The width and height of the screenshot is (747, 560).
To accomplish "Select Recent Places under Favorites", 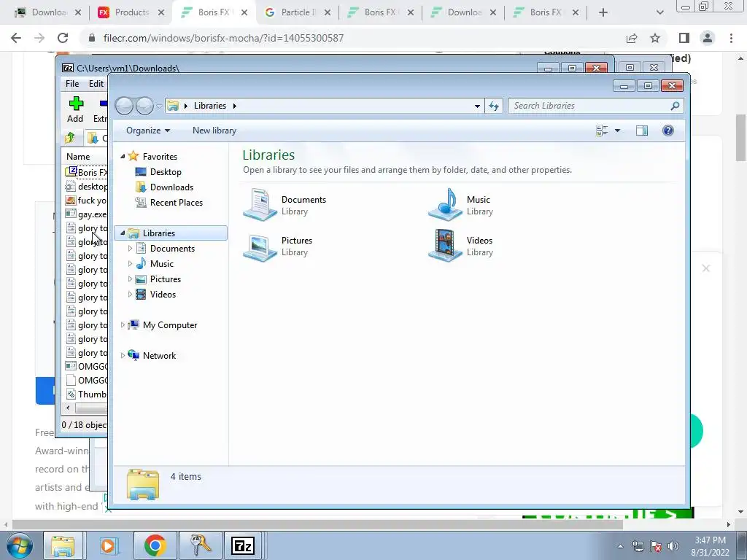I will [177, 203].
